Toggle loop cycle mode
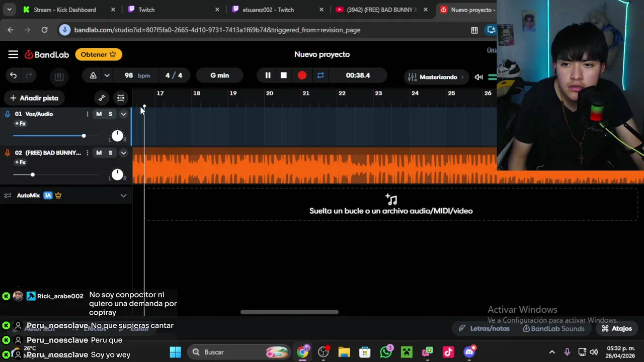The height and width of the screenshot is (362, 644). click(x=320, y=75)
